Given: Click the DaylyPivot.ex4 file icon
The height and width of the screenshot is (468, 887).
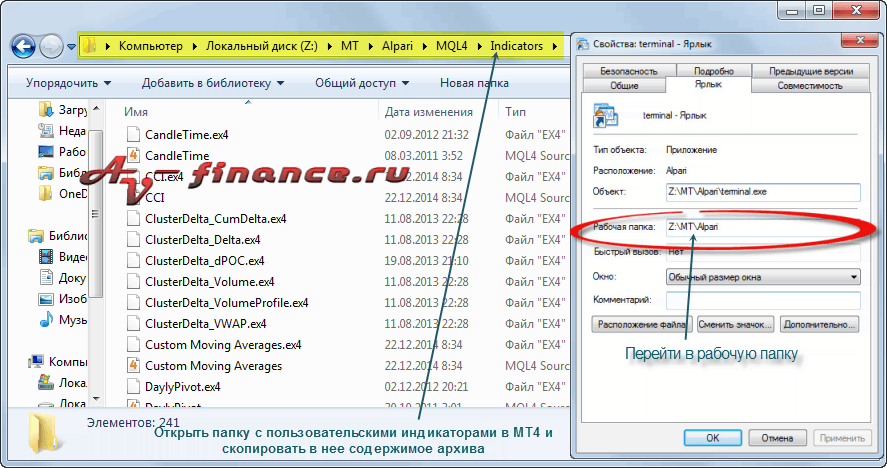Looking at the screenshot, I should tap(134, 387).
